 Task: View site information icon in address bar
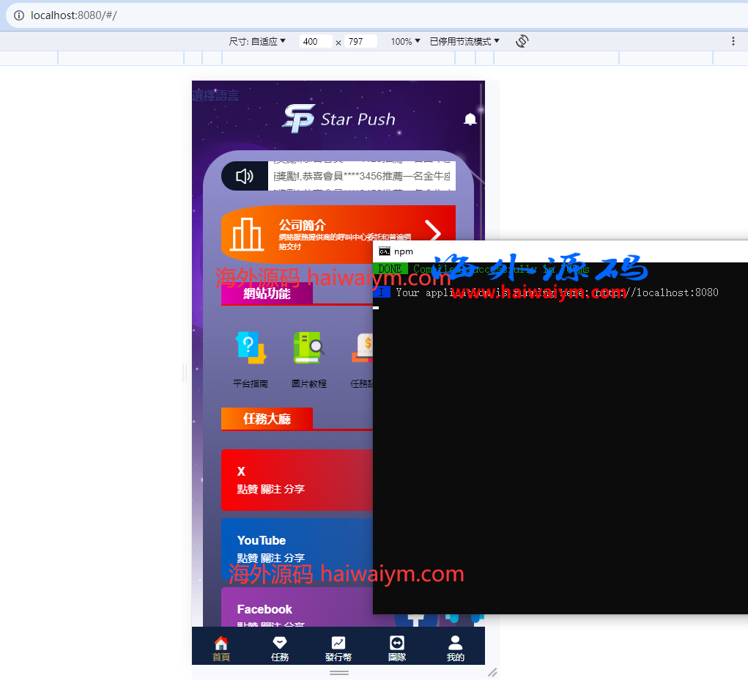coord(19,15)
